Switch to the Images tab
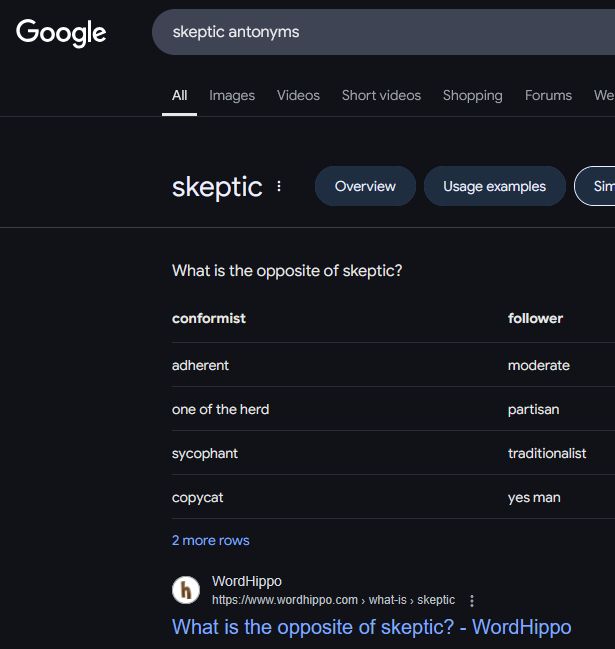The height and width of the screenshot is (649, 615). (x=232, y=96)
